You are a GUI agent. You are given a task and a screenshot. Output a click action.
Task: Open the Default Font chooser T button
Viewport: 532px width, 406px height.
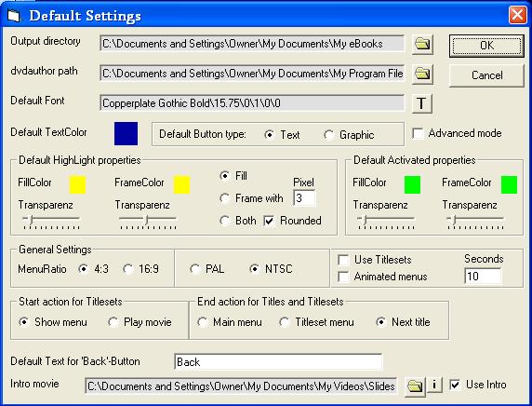tap(421, 103)
